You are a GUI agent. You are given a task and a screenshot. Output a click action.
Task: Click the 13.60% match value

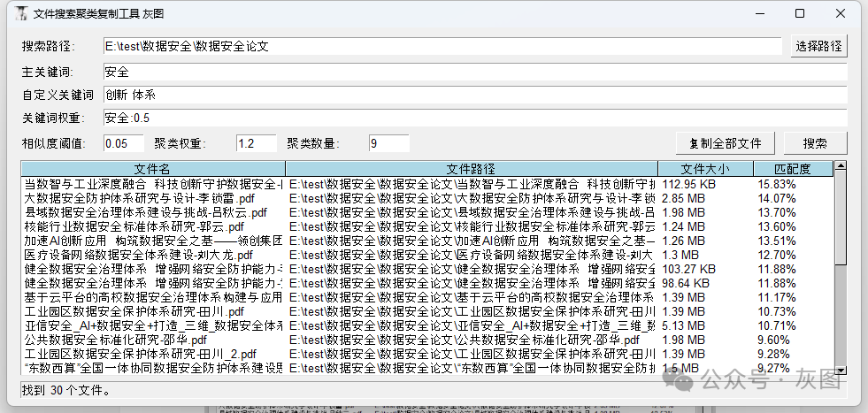tap(777, 226)
